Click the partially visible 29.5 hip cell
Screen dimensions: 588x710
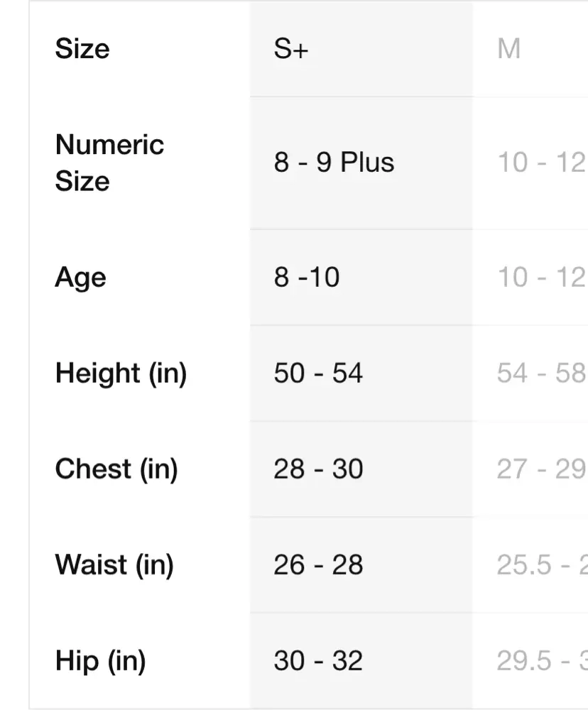tap(540, 660)
